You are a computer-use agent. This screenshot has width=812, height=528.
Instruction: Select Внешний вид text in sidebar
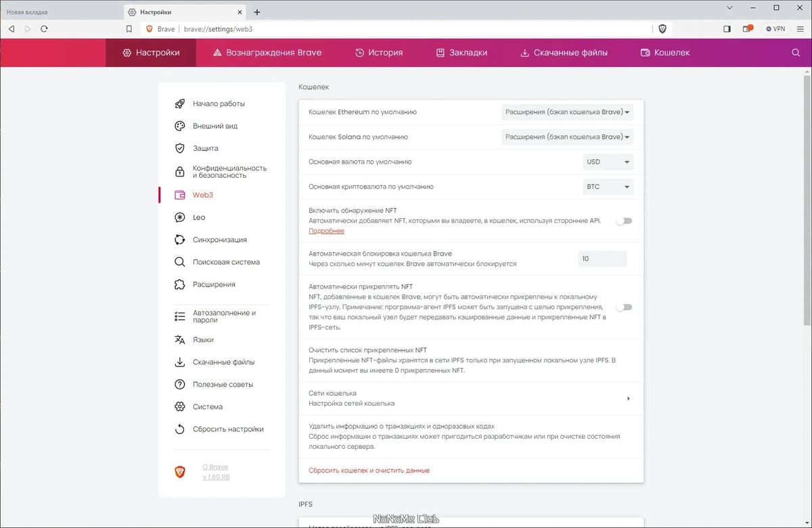[x=215, y=126]
